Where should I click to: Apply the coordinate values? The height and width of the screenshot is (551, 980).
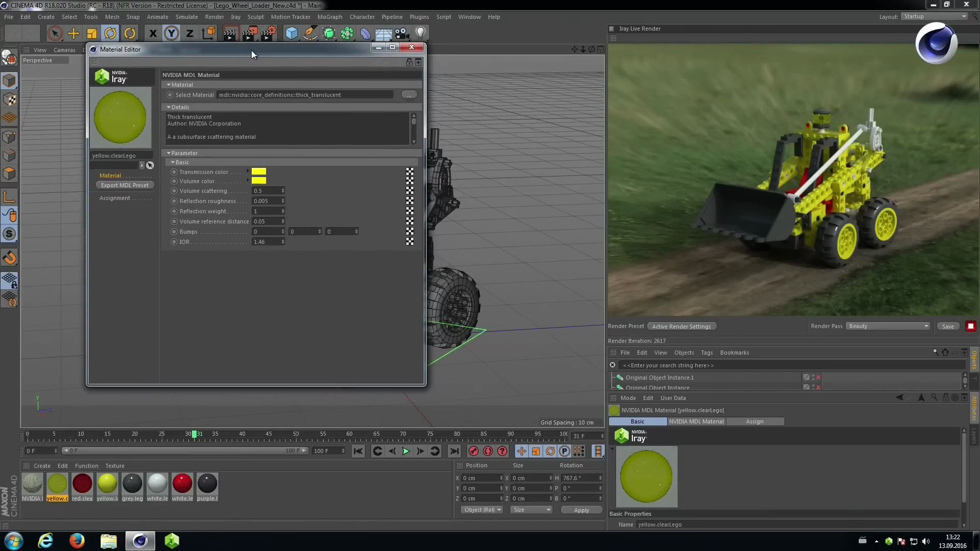(581, 510)
